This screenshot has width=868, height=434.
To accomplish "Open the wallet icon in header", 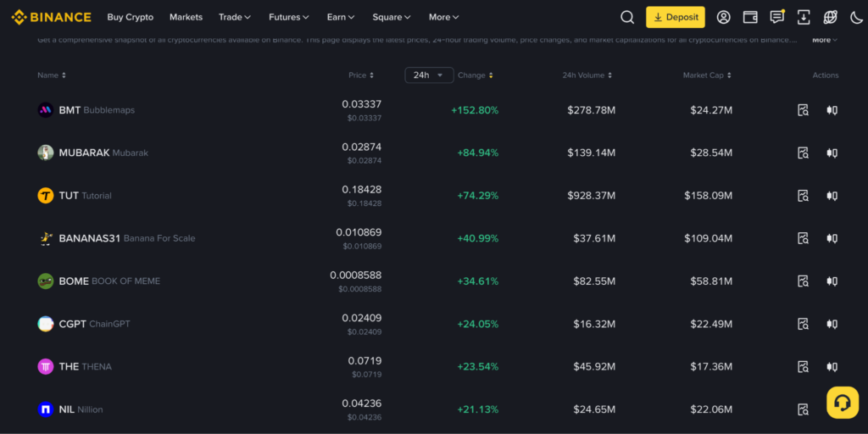I will point(750,17).
